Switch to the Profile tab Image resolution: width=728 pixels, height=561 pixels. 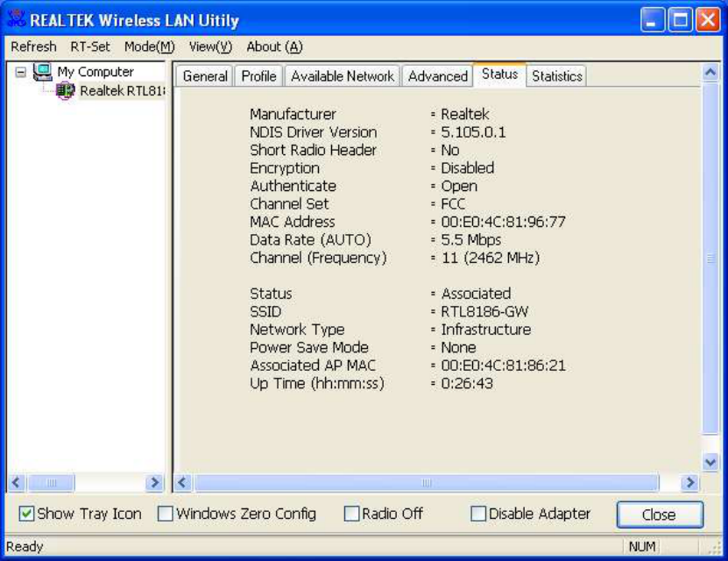tap(258, 75)
